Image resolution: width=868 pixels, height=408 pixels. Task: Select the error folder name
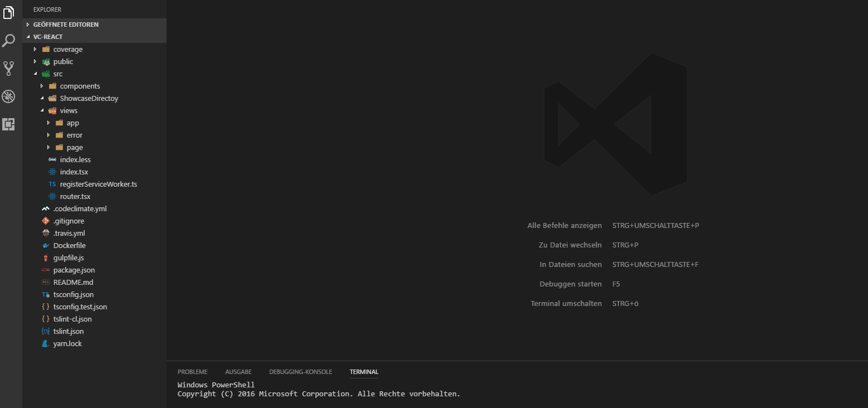[x=75, y=135]
